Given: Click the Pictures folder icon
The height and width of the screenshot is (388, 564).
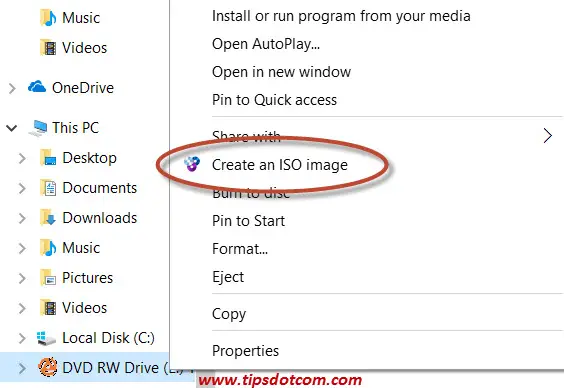Looking at the screenshot, I should point(48,278).
